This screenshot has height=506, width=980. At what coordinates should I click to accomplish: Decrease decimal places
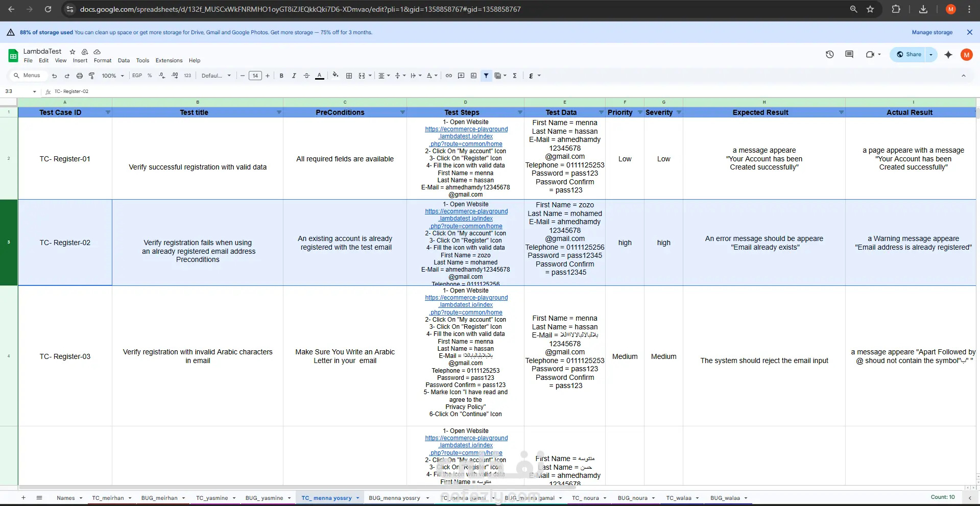(x=162, y=76)
